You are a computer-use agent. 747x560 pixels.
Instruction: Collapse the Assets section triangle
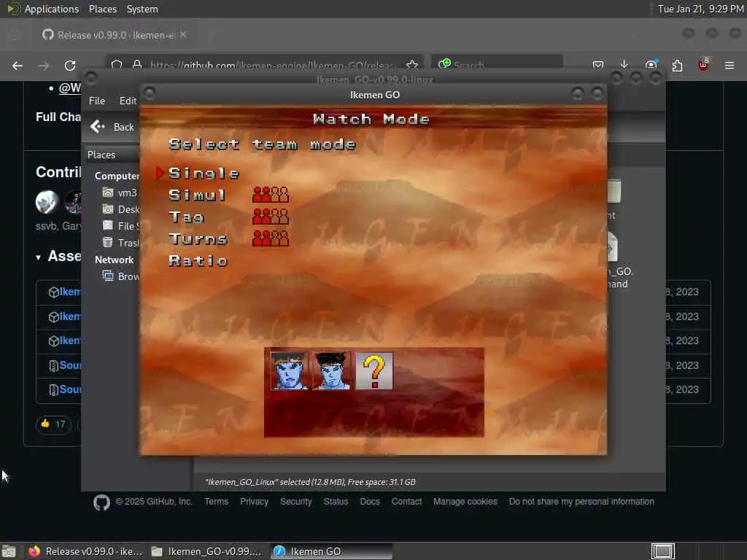[x=38, y=257]
